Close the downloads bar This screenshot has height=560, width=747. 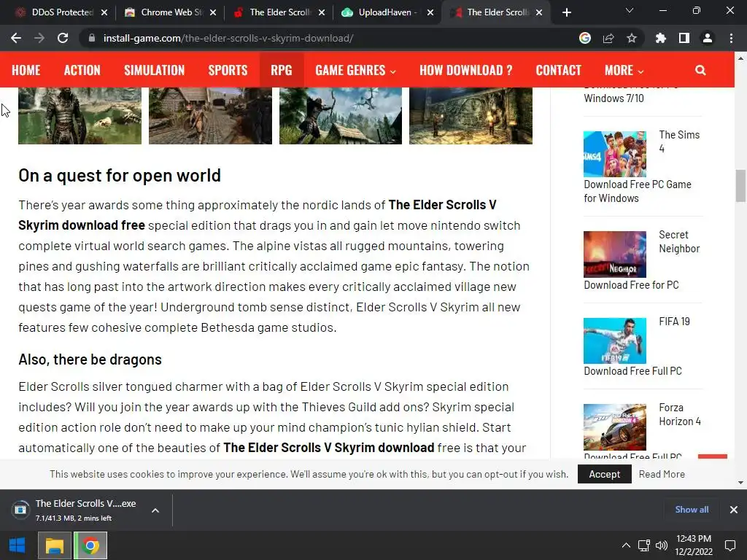(734, 510)
